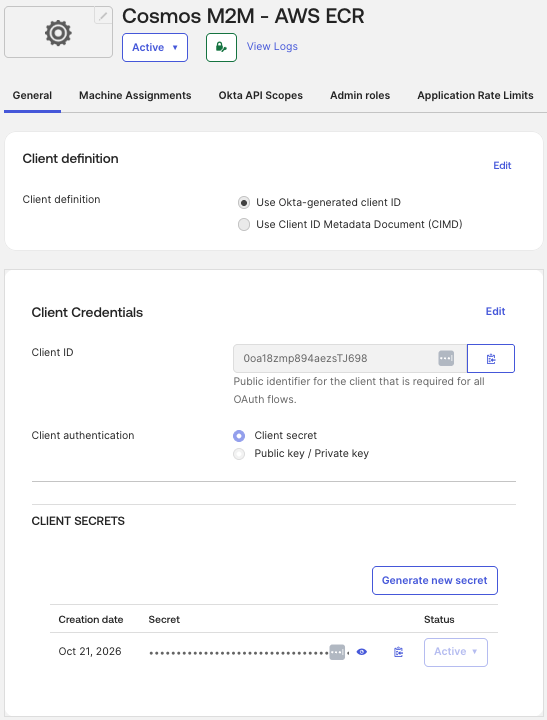Click the password manager icon on the secret row
Image resolution: width=547 pixels, height=720 pixels.
[x=337, y=652]
